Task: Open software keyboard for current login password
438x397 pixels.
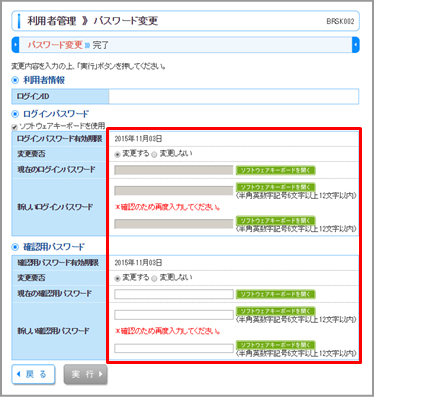Action: [276, 170]
